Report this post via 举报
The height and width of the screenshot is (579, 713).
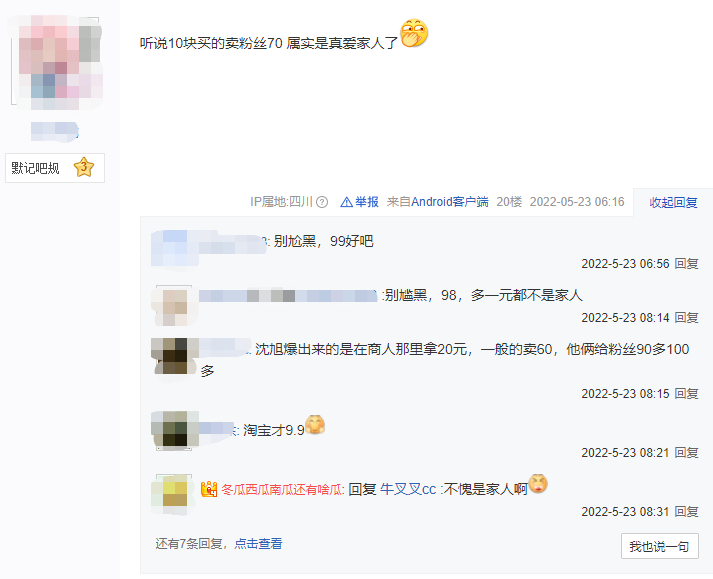tap(367, 202)
